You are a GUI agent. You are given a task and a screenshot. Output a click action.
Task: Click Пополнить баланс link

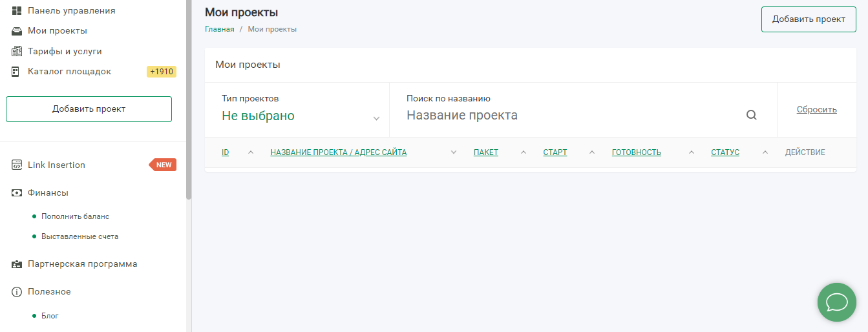pos(75,216)
